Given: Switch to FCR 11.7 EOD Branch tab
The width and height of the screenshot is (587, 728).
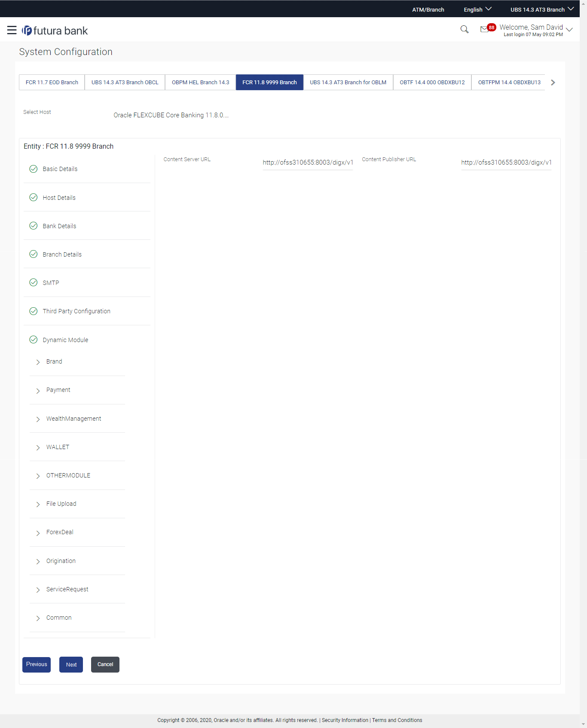Looking at the screenshot, I should click(52, 82).
